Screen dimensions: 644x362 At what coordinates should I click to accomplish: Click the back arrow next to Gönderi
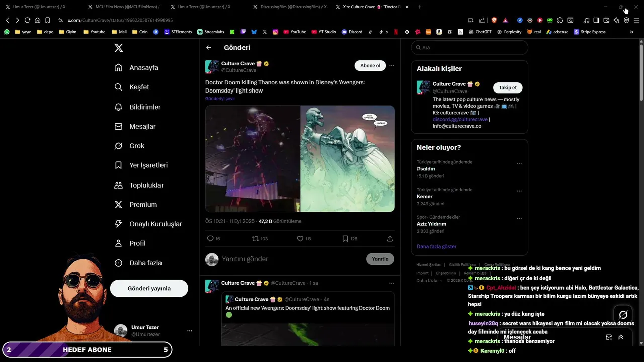[209, 48]
